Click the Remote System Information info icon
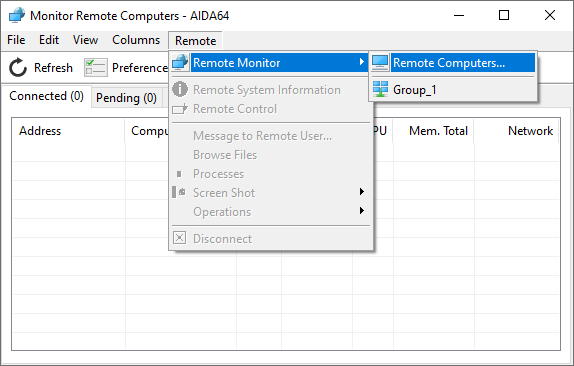 (180, 89)
